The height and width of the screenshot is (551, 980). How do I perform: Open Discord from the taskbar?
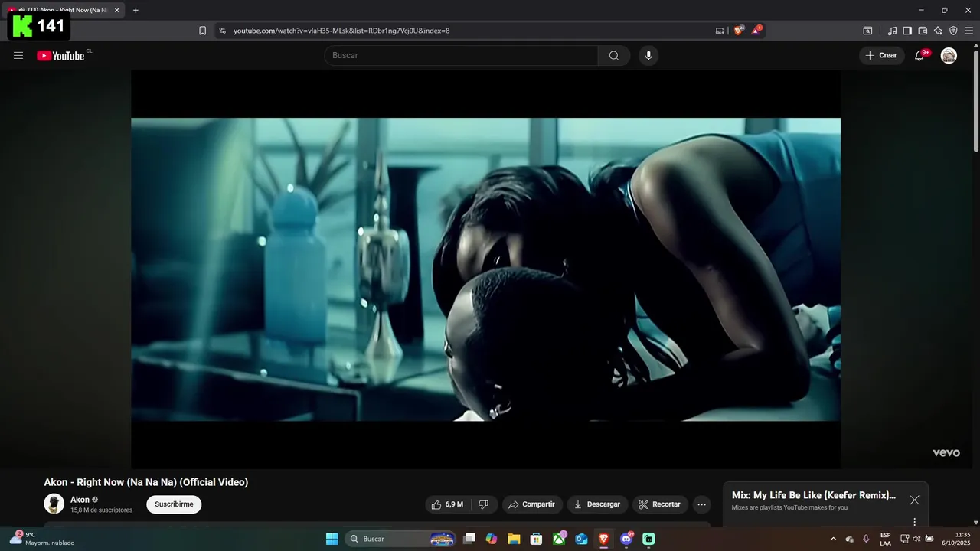click(626, 539)
